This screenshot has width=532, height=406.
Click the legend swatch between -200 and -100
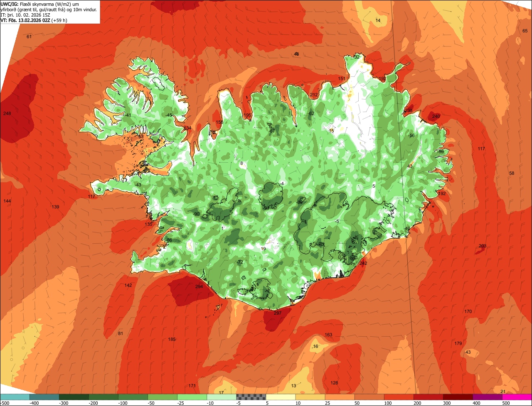click(x=103, y=397)
